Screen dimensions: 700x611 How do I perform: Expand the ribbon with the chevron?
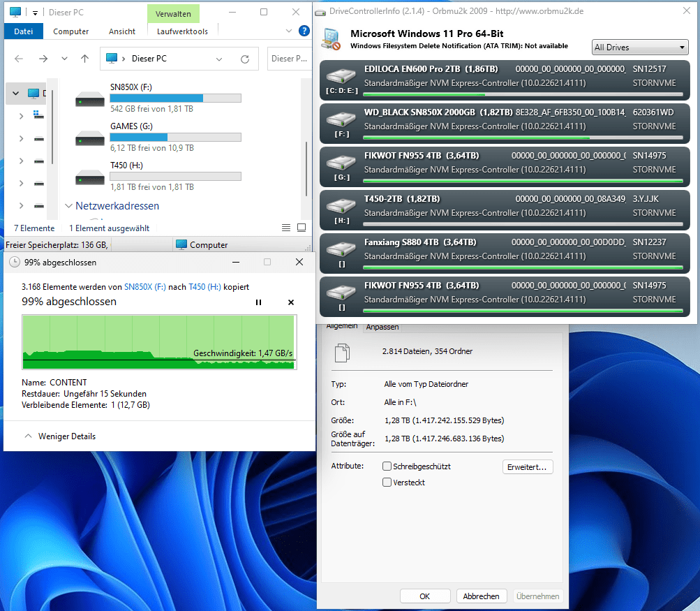tap(289, 31)
